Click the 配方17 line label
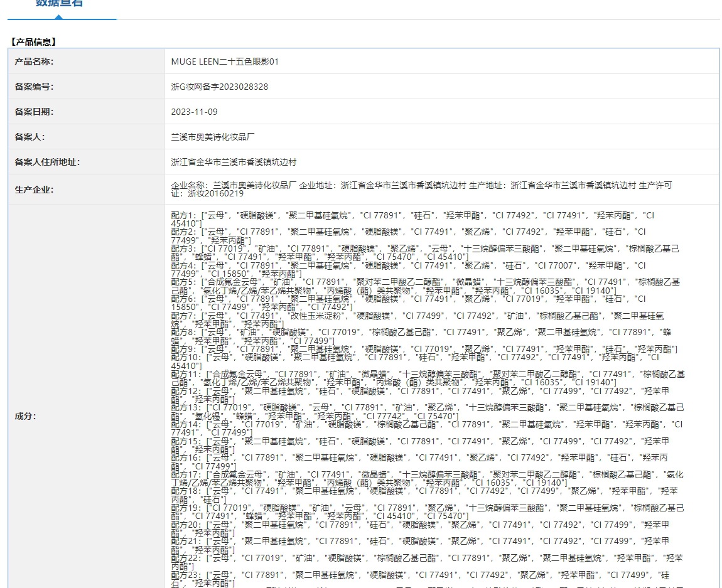Image resolution: width=722 pixels, height=588 pixels. [x=186, y=474]
